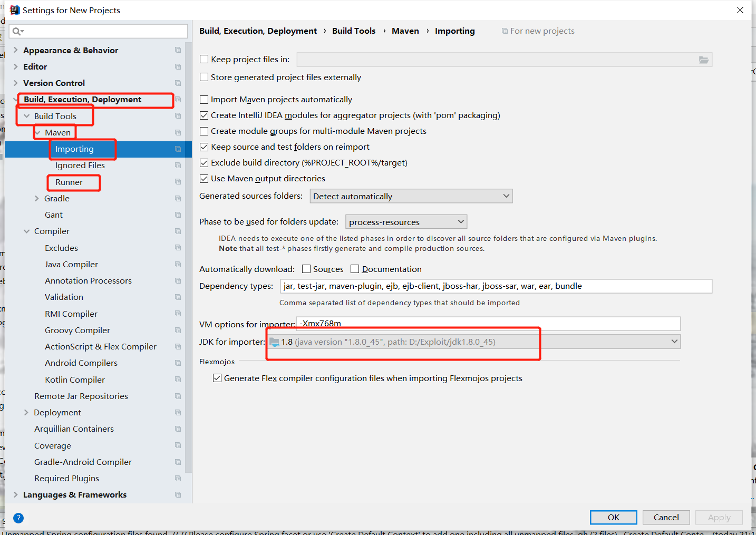The image size is (756, 535).
Task: Expand the Deployment tree node arrow
Action: [x=26, y=412]
